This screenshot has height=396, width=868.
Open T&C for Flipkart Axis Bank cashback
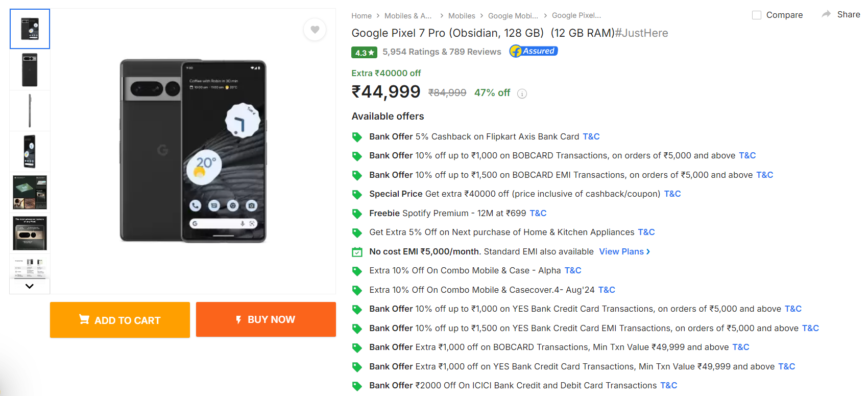point(591,136)
